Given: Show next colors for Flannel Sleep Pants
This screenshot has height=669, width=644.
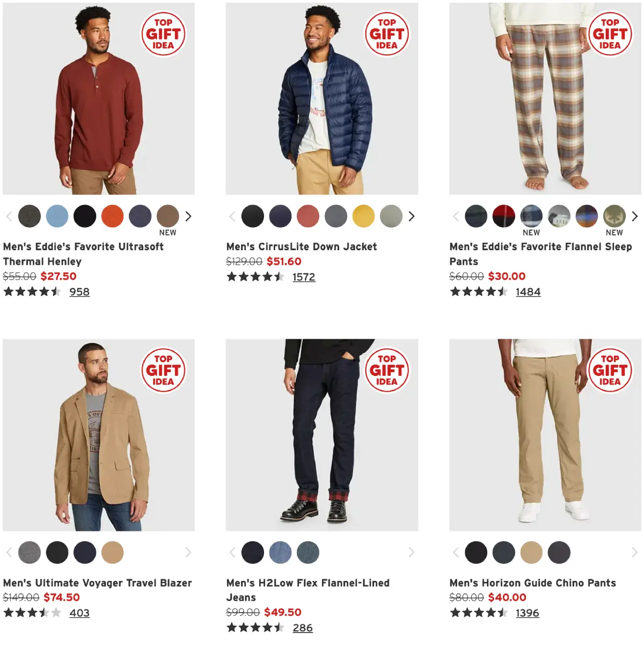Looking at the screenshot, I should tap(635, 216).
